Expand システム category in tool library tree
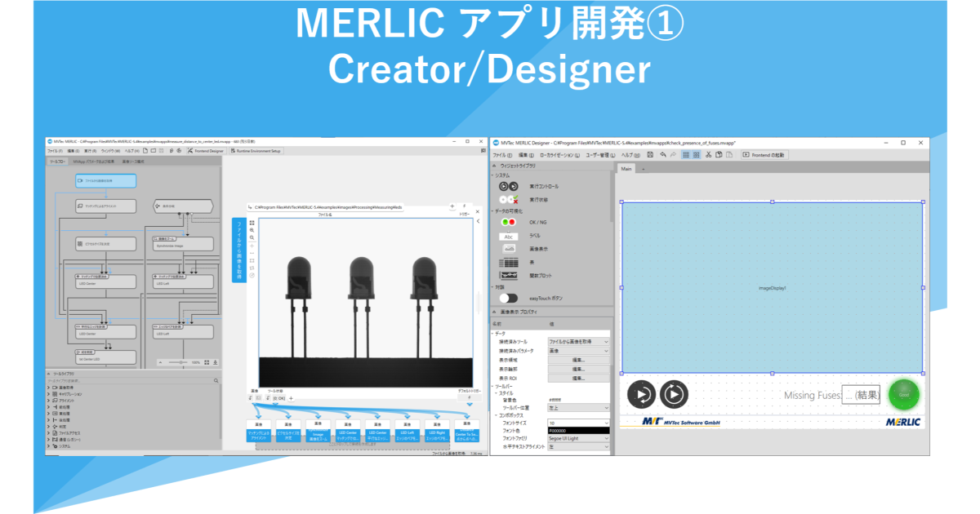The image size is (980, 514). point(49,446)
